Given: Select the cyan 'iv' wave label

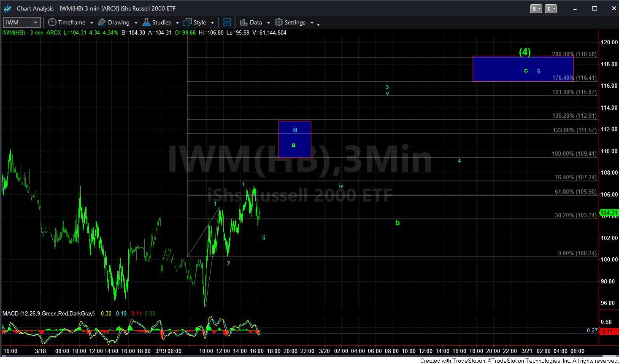Looking at the screenshot, I should tap(341, 186).
